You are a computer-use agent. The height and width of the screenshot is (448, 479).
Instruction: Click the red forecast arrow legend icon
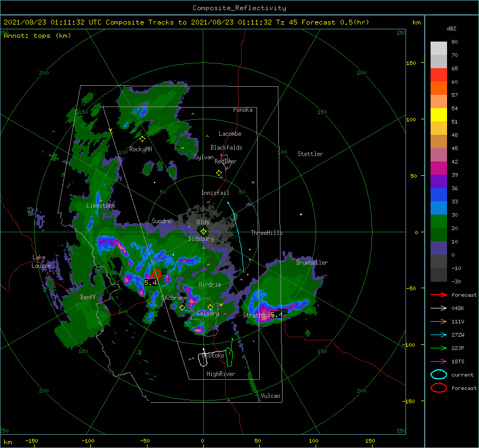(439, 295)
